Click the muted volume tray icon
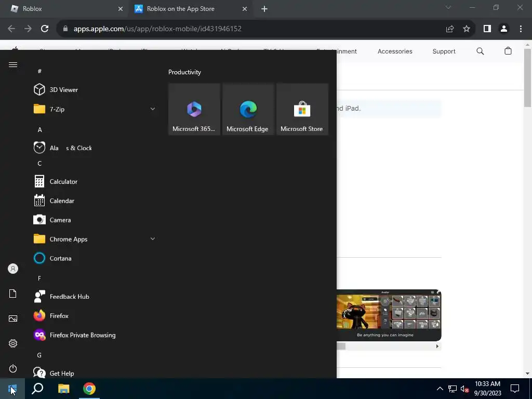This screenshot has width=532, height=399. (464, 389)
